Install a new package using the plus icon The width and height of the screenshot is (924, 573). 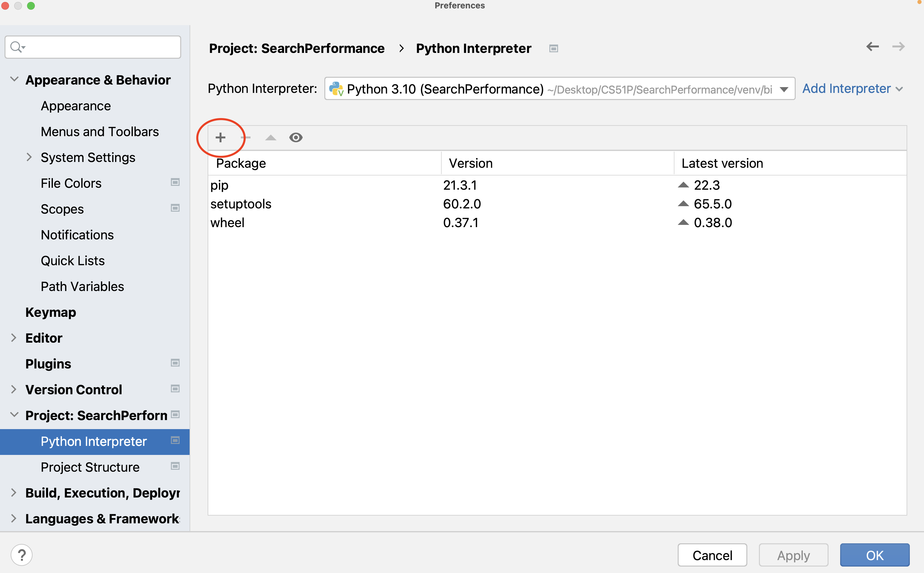click(x=221, y=137)
